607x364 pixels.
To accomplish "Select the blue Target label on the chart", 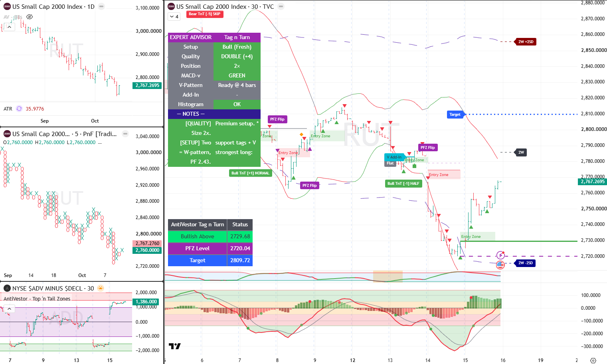I will [455, 115].
